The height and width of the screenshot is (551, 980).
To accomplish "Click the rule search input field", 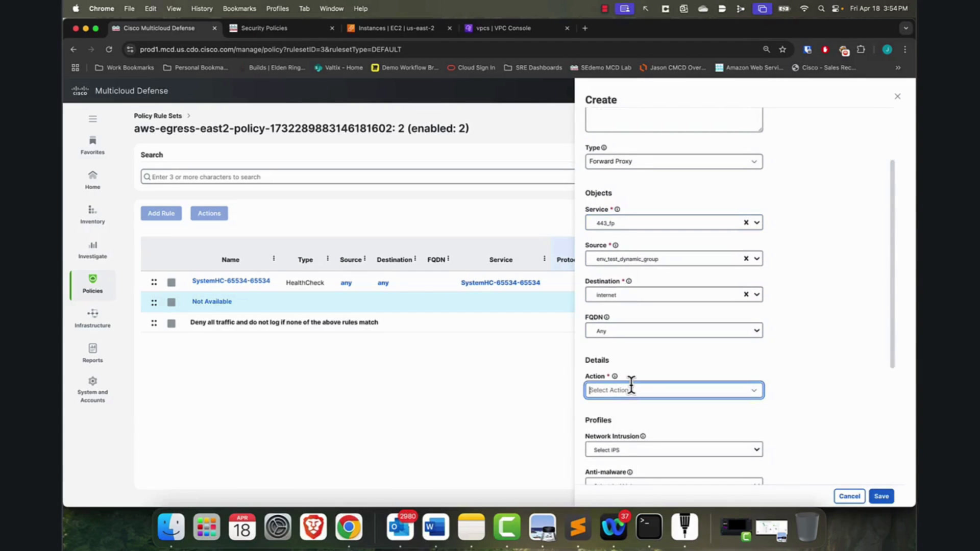I will coord(357,177).
